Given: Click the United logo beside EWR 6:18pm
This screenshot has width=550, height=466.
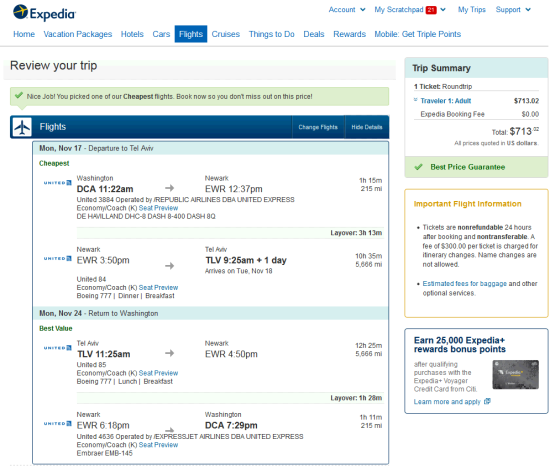Looking at the screenshot, I should [x=58, y=424].
